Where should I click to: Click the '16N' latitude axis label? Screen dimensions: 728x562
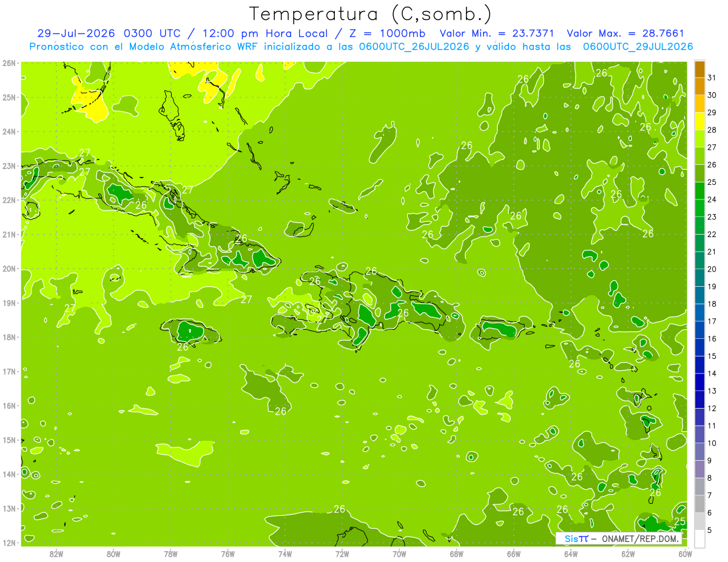tap(9, 406)
